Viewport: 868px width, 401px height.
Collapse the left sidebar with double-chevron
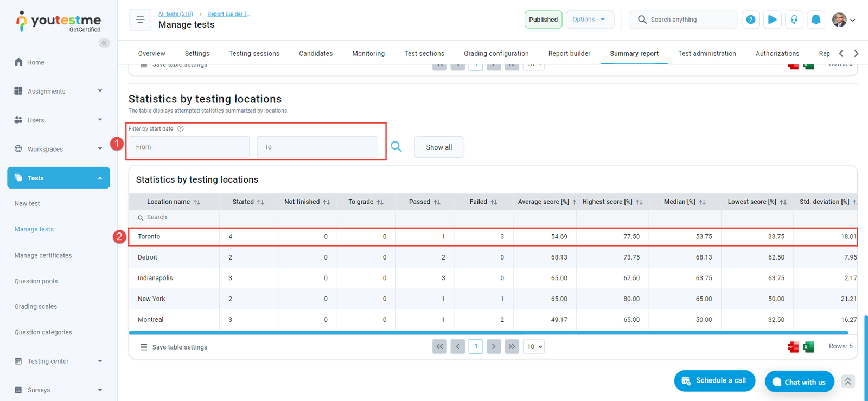pos(104,43)
